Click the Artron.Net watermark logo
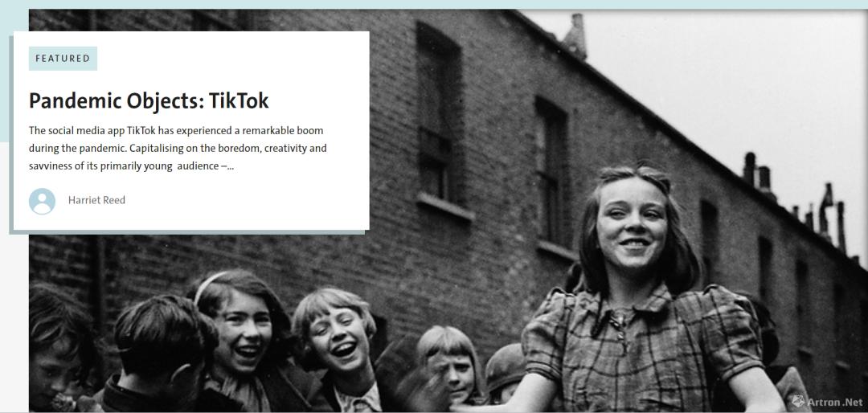Image resolution: width=868 pixels, height=413 pixels. click(827, 402)
